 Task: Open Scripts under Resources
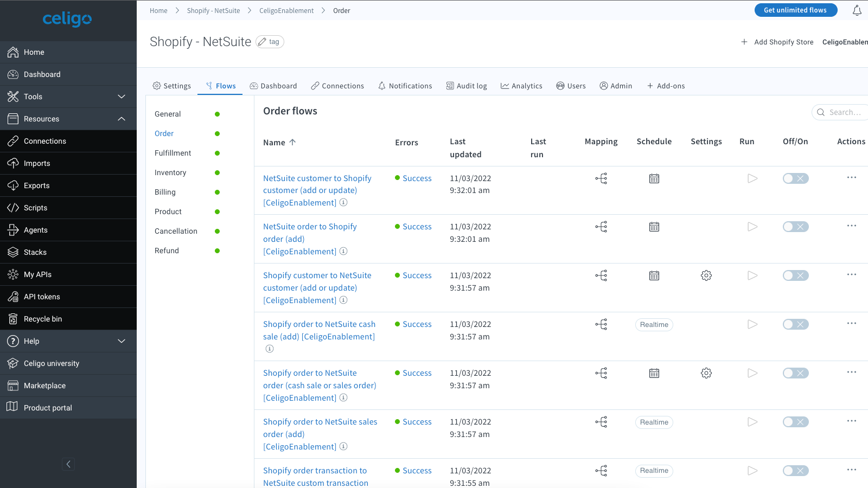pos(68,208)
